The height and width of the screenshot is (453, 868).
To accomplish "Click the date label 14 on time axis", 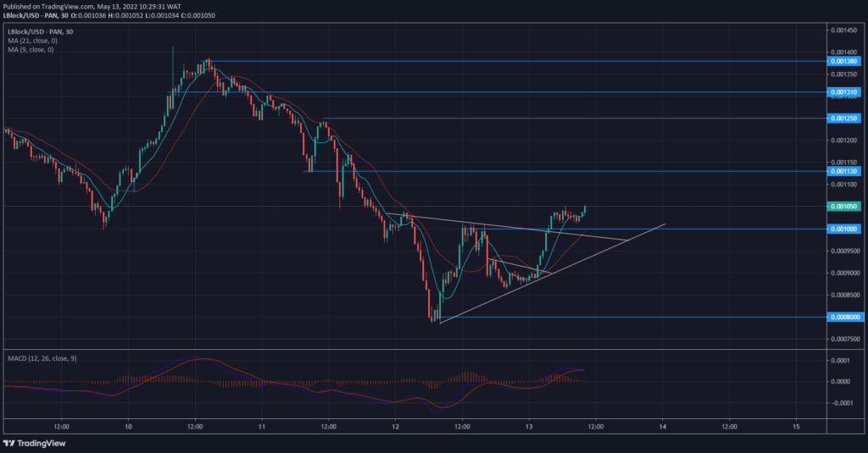I will 663,427.
